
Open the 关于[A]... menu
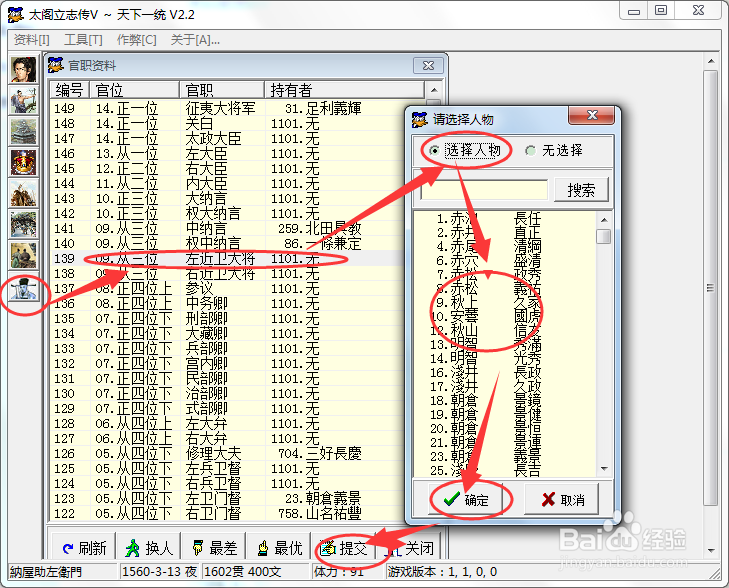tap(195, 40)
